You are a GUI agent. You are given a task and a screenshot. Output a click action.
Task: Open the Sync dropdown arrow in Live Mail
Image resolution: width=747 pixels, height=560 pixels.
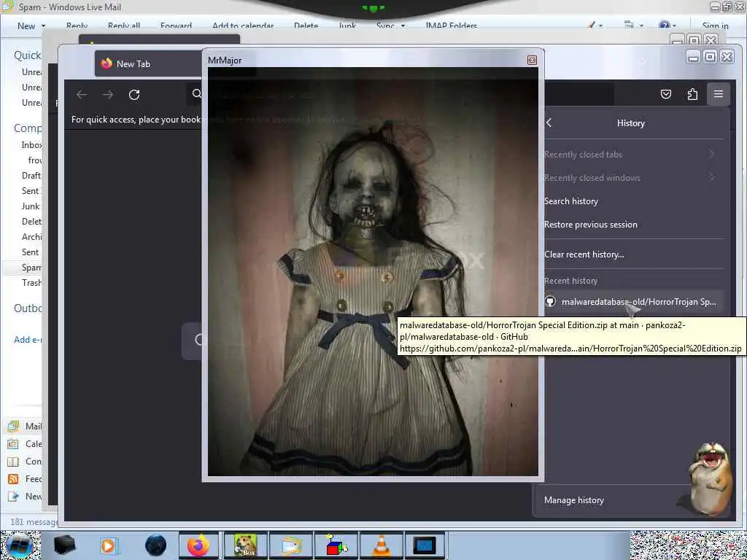(x=403, y=26)
